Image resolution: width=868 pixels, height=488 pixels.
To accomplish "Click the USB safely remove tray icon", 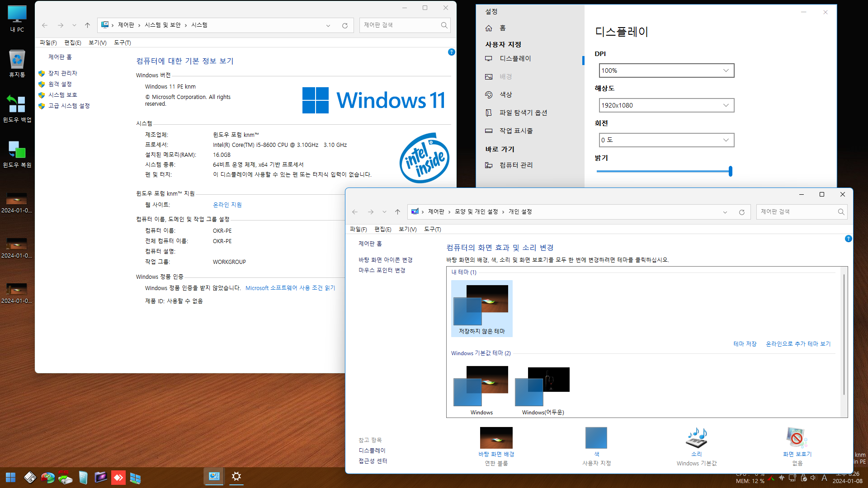I will pyautogui.click(x=803, y=478).
